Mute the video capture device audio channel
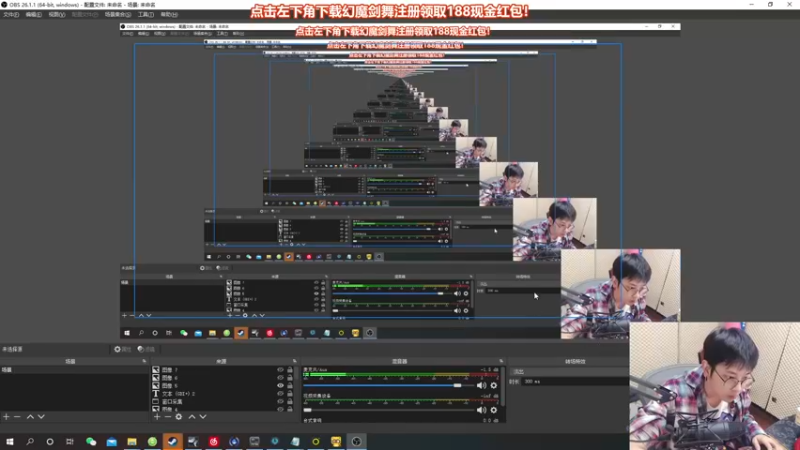The width and height of the screenshot is (800, 450). tap(481, 410)
